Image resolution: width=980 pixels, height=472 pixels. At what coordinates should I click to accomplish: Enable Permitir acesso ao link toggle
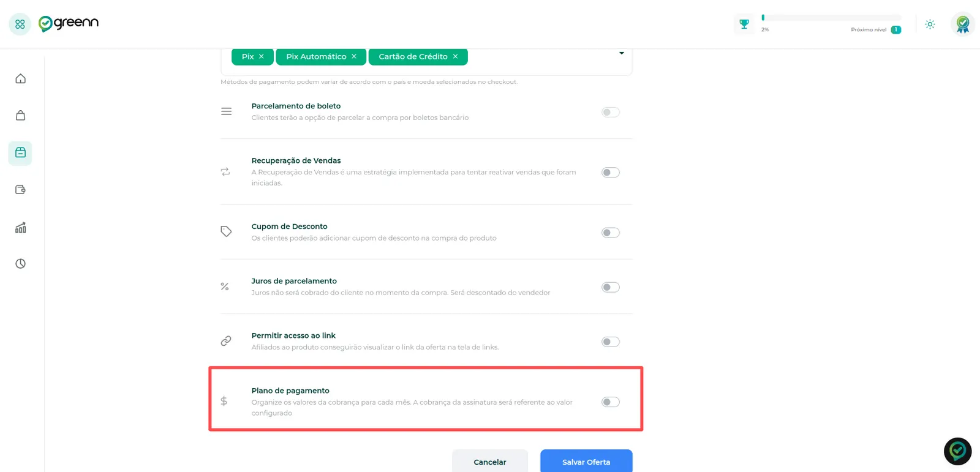pos(611,342)
